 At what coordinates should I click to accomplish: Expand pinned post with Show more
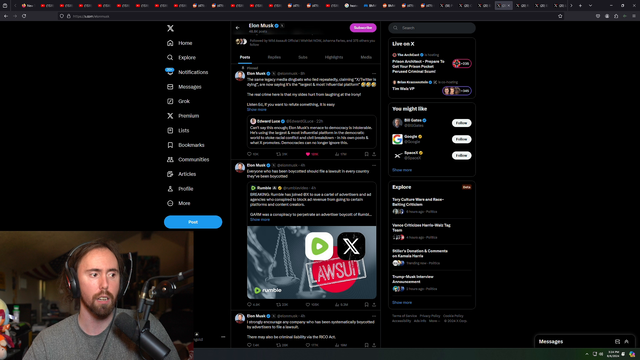(257, 109)
